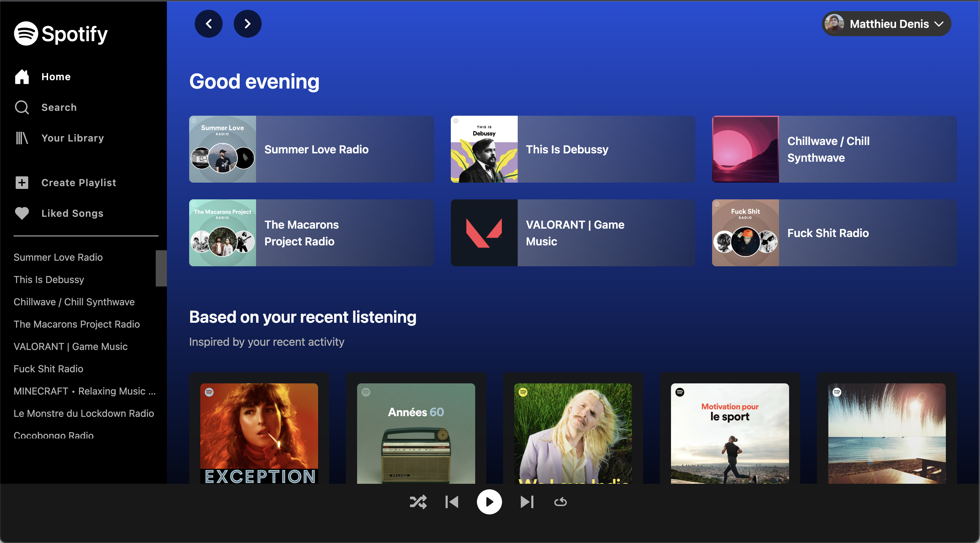Open This Is Debussy from the sidebar
980x543 pixels.
point(49,280)
